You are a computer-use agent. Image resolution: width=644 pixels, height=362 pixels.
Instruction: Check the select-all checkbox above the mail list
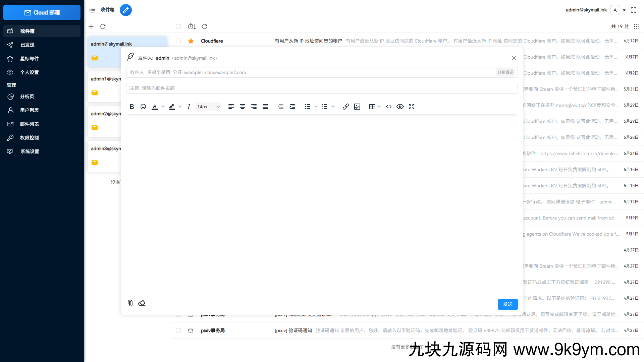pyautogui.click(x=178, y=26)
